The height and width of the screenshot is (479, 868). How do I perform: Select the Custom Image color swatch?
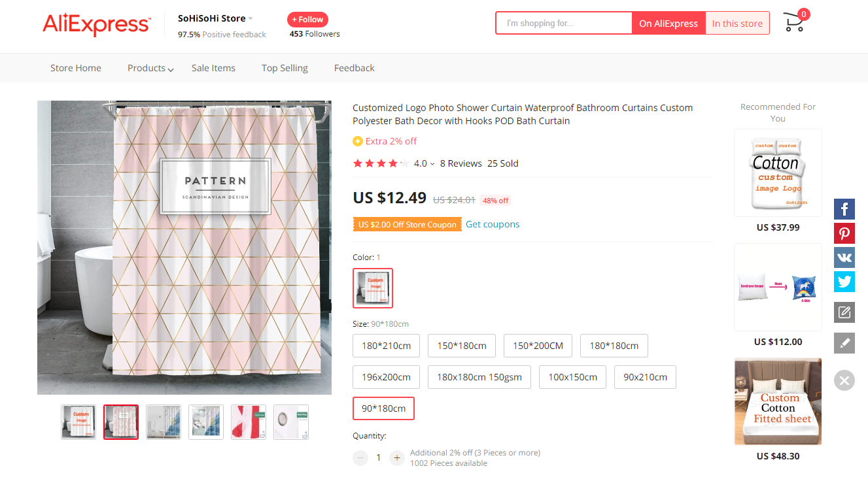click(x=373, y=288)
